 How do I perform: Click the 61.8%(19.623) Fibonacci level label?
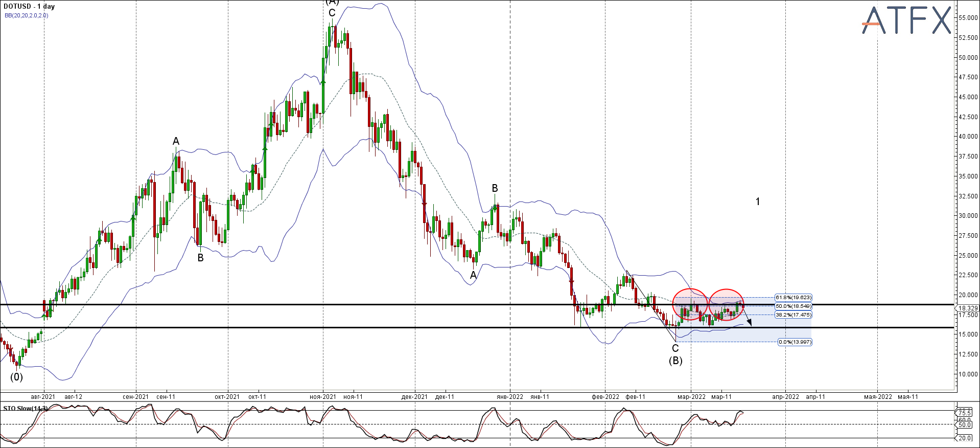793,297
